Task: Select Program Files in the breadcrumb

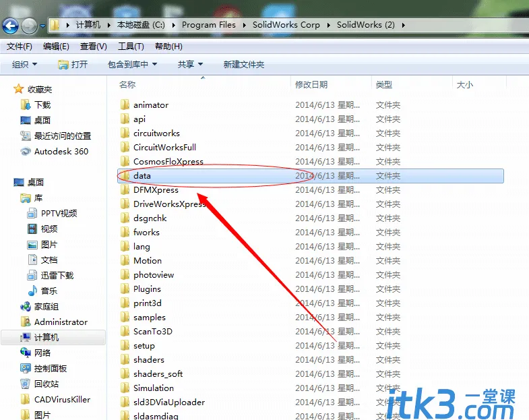Action: pos(208,25)
